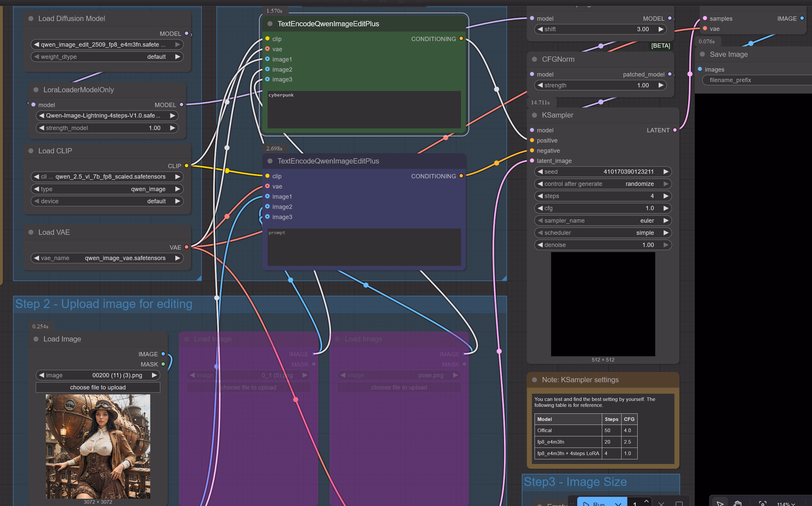This screenshot has height=506, width=812.
Task: Open the zoom percentage menu
Action: coord(786,504)
